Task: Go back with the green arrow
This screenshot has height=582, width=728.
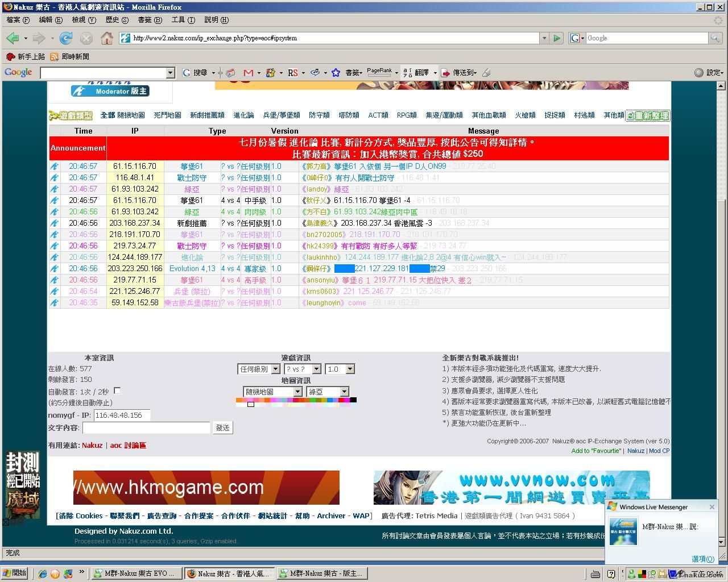Action: 13,38
